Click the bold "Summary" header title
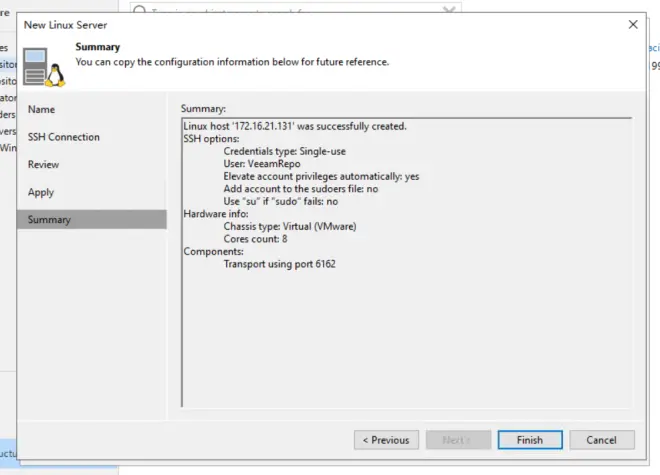Viewport: 660px width, 475px height. point(98,47)
